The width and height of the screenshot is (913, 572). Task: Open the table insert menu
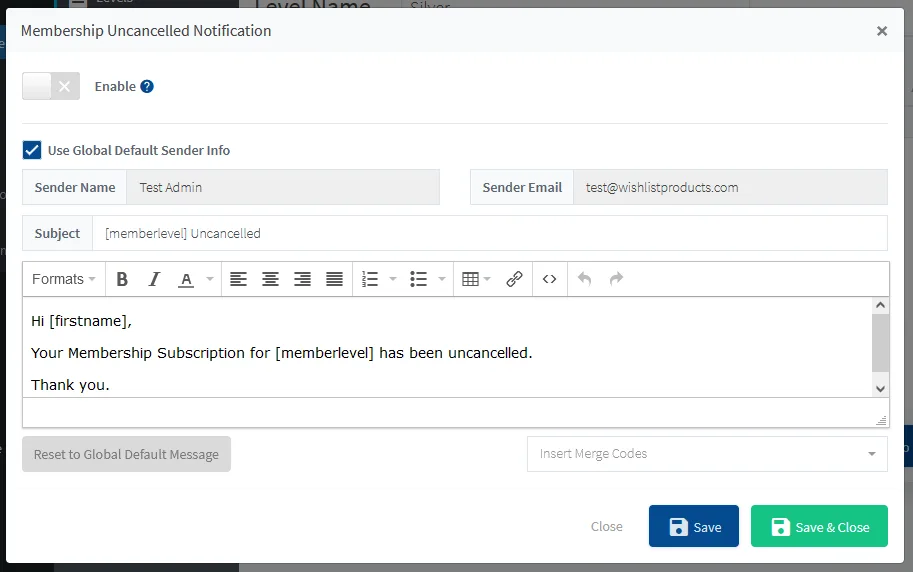tap(476, 279)
